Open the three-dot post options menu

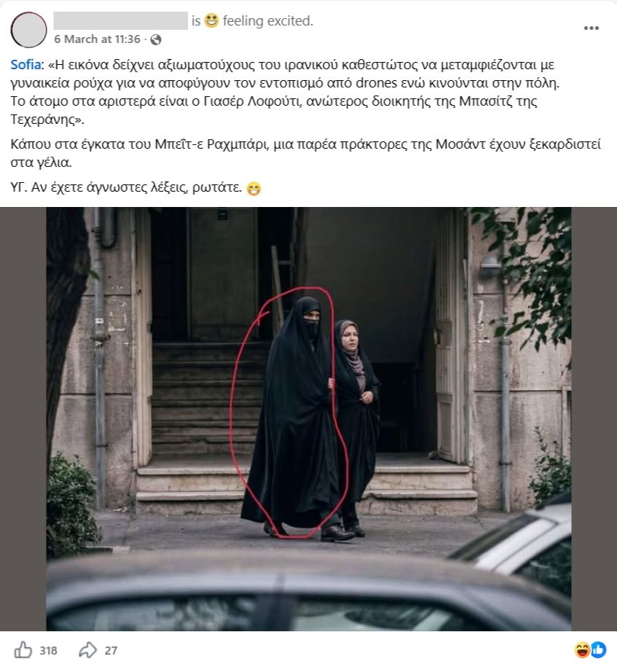591,28
